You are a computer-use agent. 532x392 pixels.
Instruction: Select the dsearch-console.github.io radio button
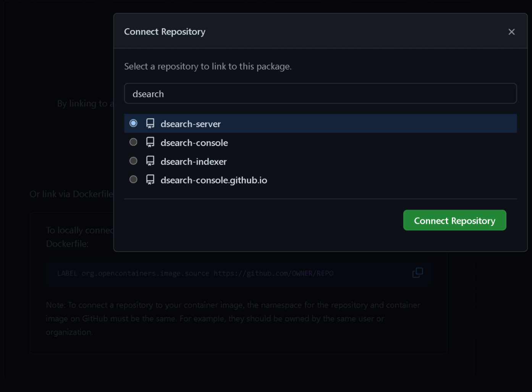[x=133, y=179]
